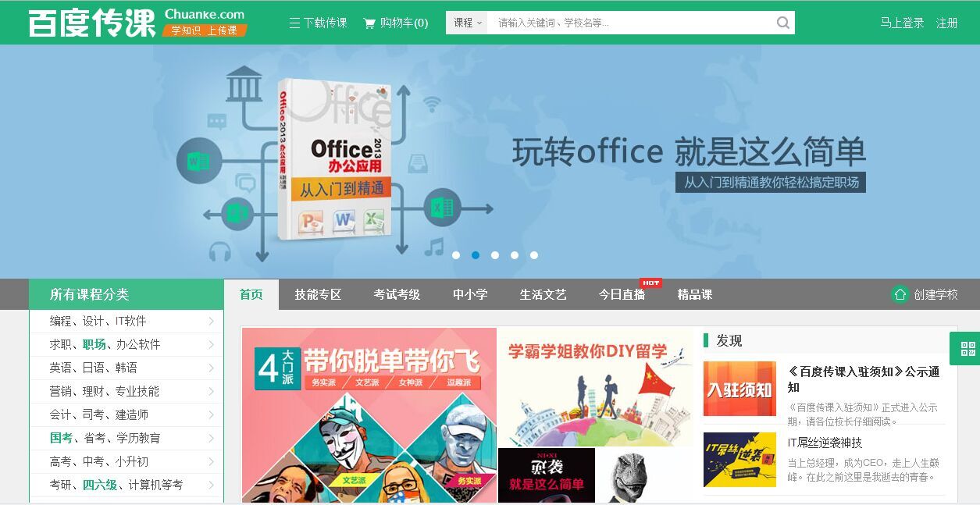
Task: Select the first carousel dot
Action: (456, 255)
